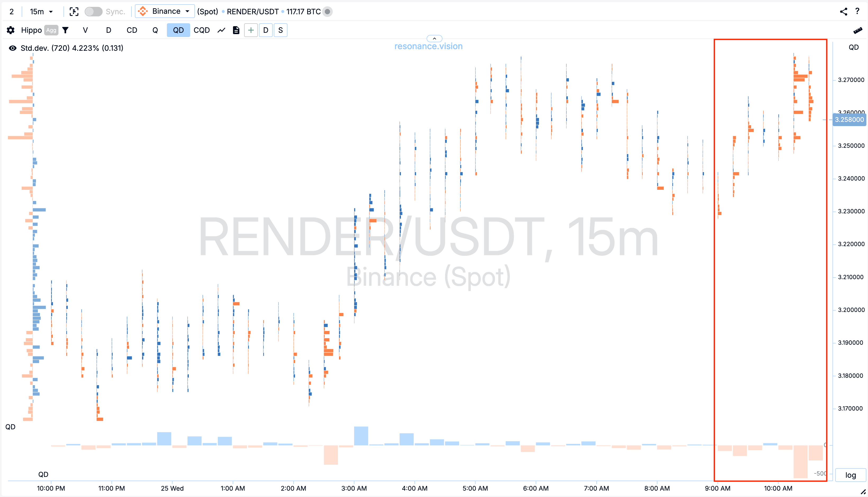Click the large blue delta bar at 3:00 AM
The height and width of the screenshot is (497, 868).
tap(361, 436)
